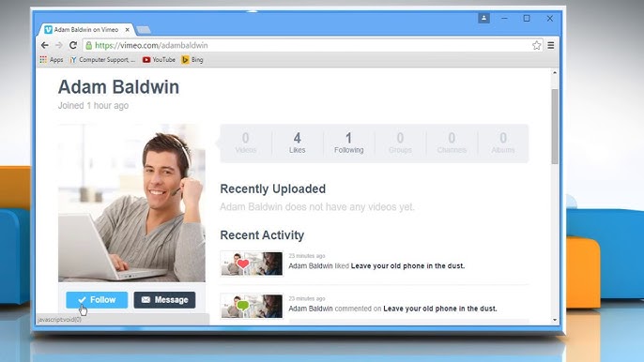Click the Recent Activity heading
Screen dimensions: 644x362
[262, 235]
